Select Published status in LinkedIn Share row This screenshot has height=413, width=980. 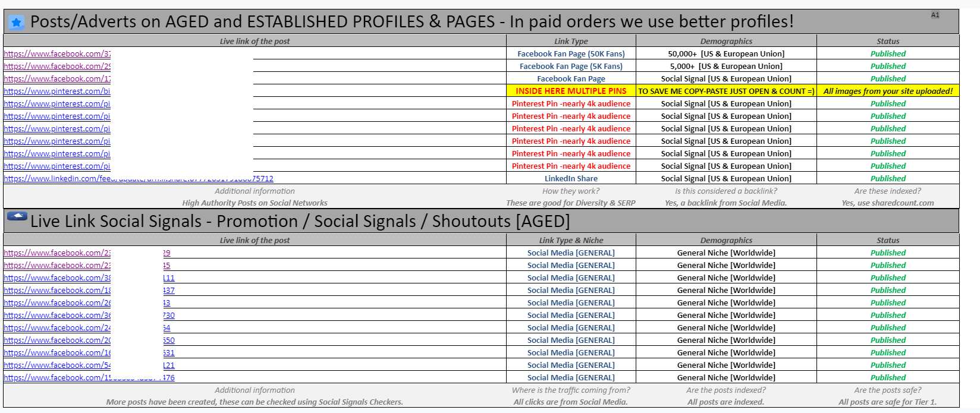coord(888,178)
